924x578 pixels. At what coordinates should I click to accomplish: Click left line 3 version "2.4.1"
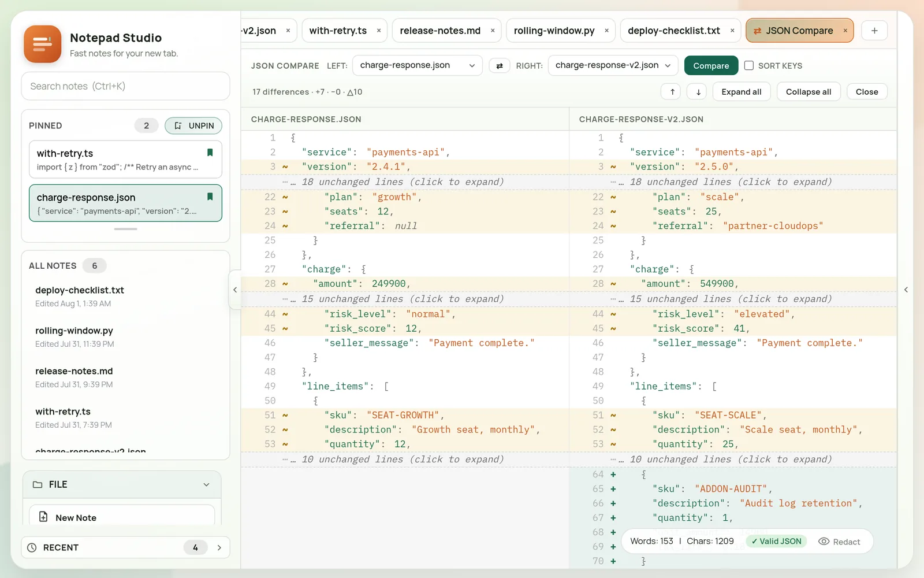coord(386,166)
